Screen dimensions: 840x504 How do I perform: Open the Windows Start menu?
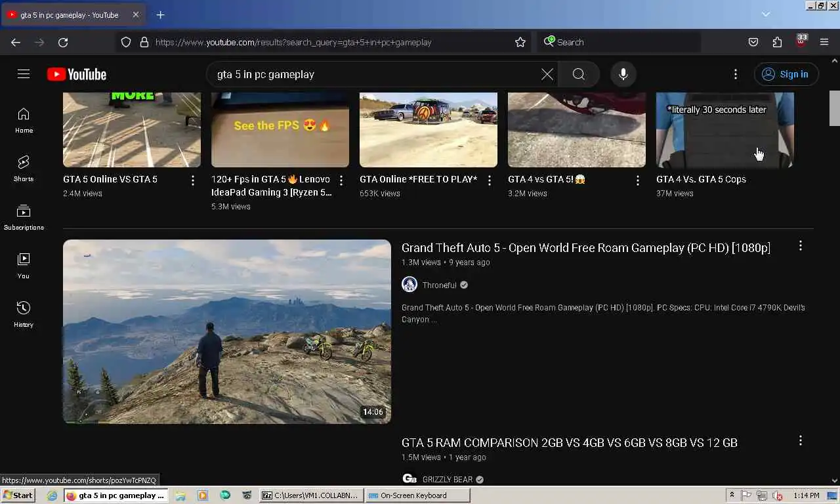point(18,495)
